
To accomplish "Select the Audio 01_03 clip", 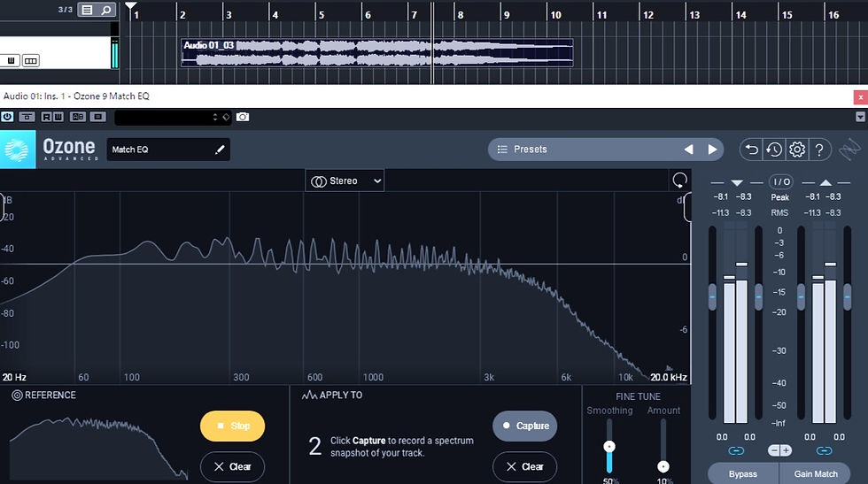I will [x=377, y=52].
